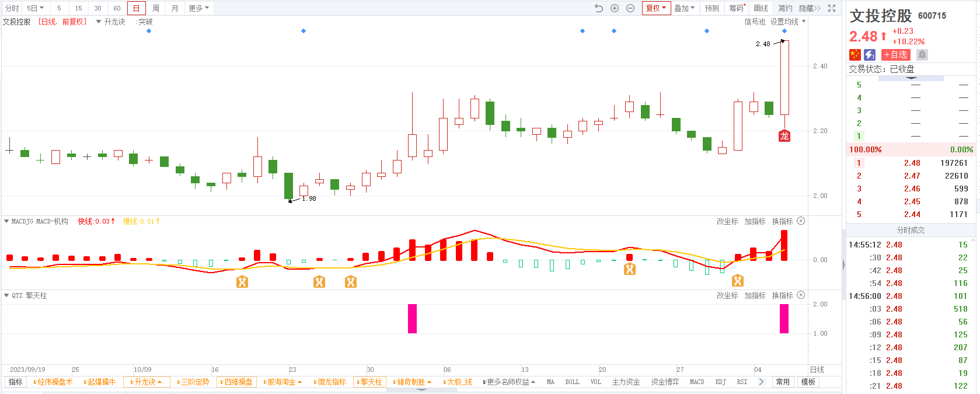The height and width of the screenshot is (394, 980).
Task: Click the 画线 drawing tools button
Action: [x=761, y=8]
